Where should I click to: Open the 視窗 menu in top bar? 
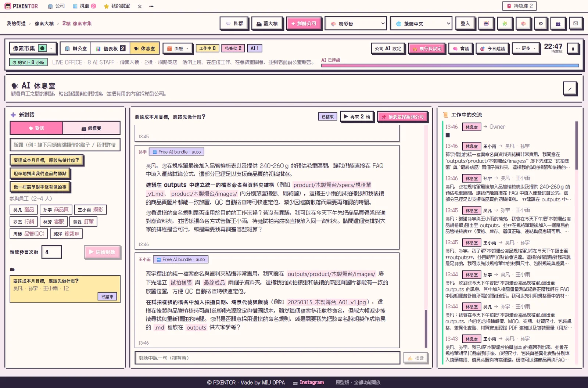point(84,6)
